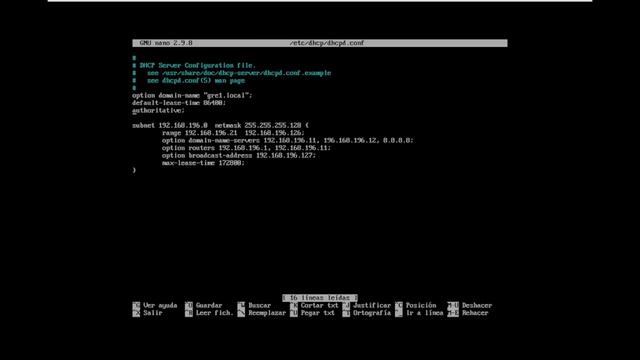This screenshot has width=640, height=360.
Task: Click the 'Deshacer' shortcut label
Action: 477,305
